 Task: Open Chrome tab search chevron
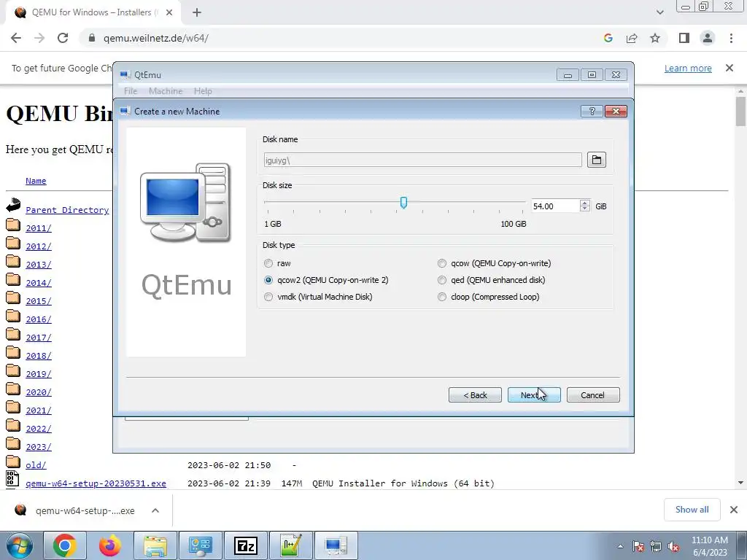(x=659, y=12)
